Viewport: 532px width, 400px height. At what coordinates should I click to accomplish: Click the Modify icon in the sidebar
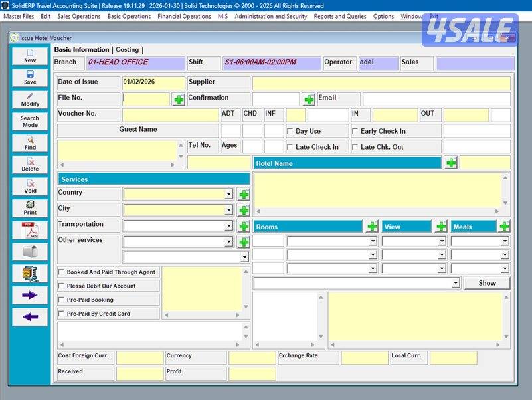click(29, 101)
